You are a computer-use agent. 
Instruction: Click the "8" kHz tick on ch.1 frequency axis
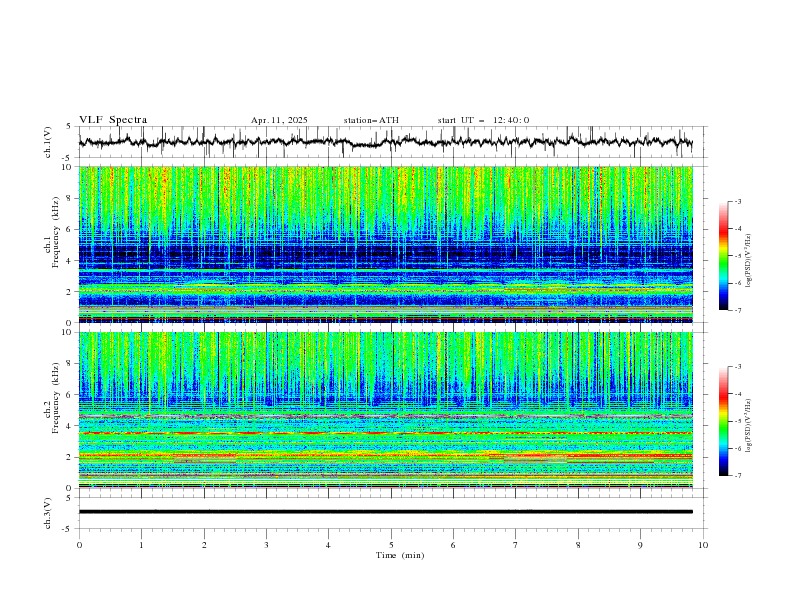[70, 198]
